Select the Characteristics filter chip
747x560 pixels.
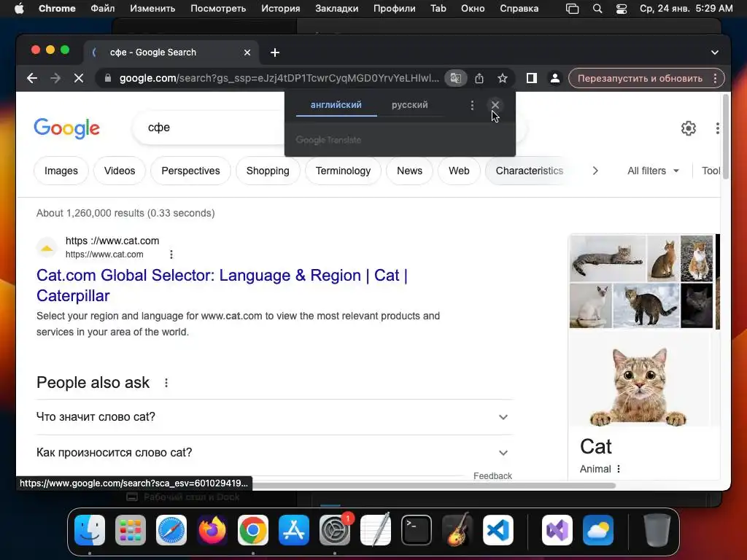530,171
